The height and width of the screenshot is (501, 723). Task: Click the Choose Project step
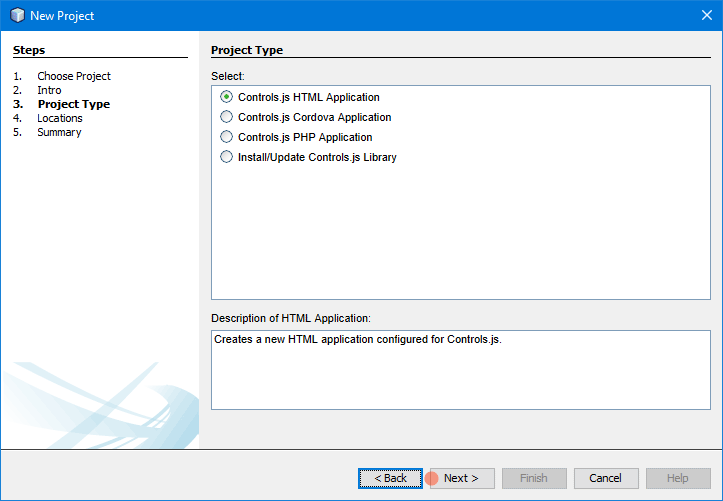[74, 76]
